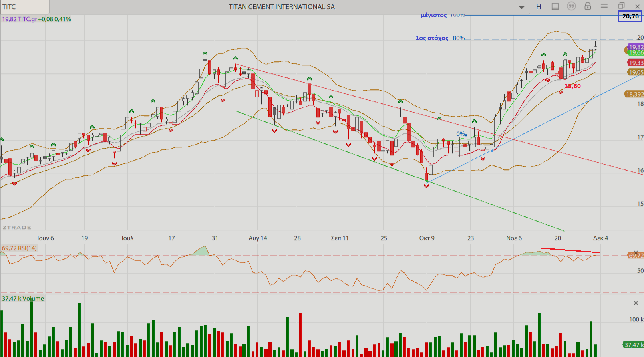The image size is (644, 357).
Task: Open the comments speech-bubble icon
Action: [572, 6]
